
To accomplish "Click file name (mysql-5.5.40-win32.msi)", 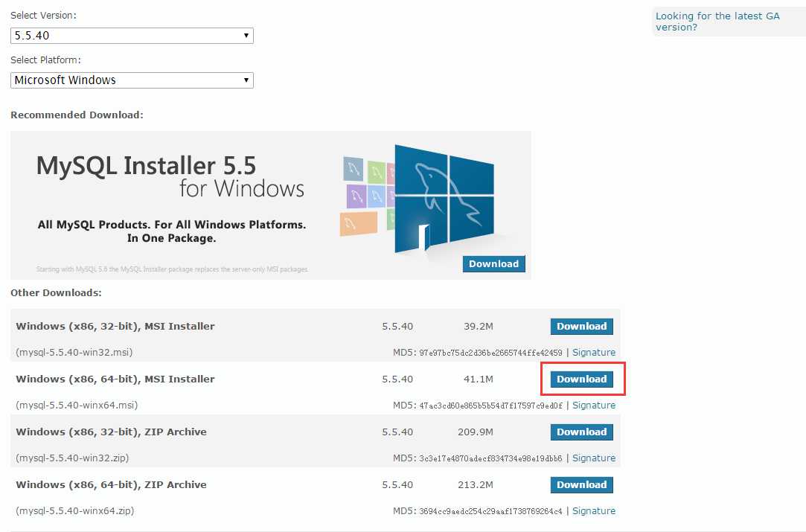I will tap(74, 353).
